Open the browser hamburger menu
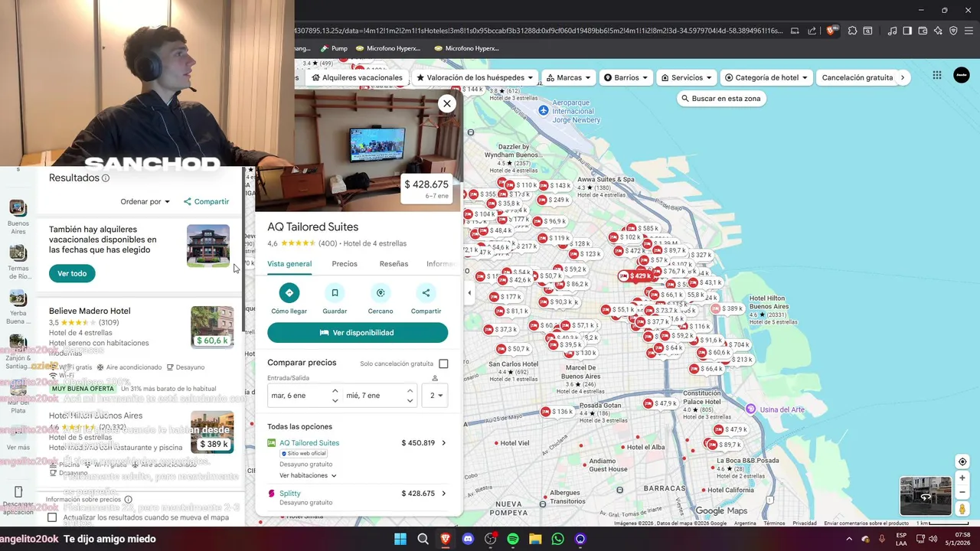This screenshot has height=551, width=980. tap(969, 31)
